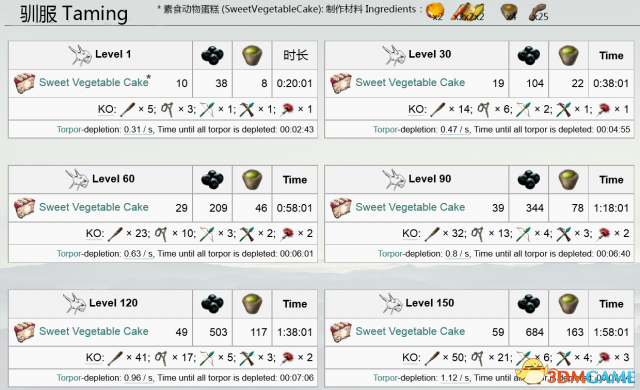
Task: Click the fiber ingredient icon labeled x25
Action: pyautogui.click(x=538, y=13)
